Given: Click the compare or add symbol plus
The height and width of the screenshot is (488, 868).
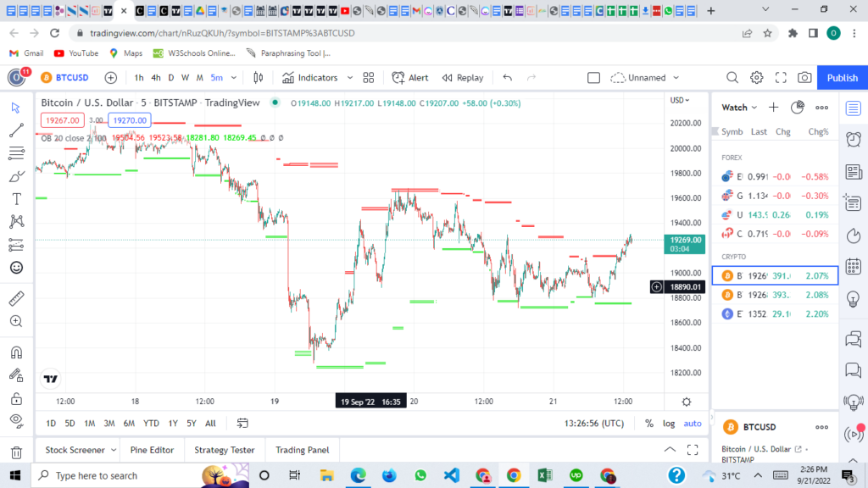Looking at the screenshot, I should pyautogui.click(x=111, y=78).
